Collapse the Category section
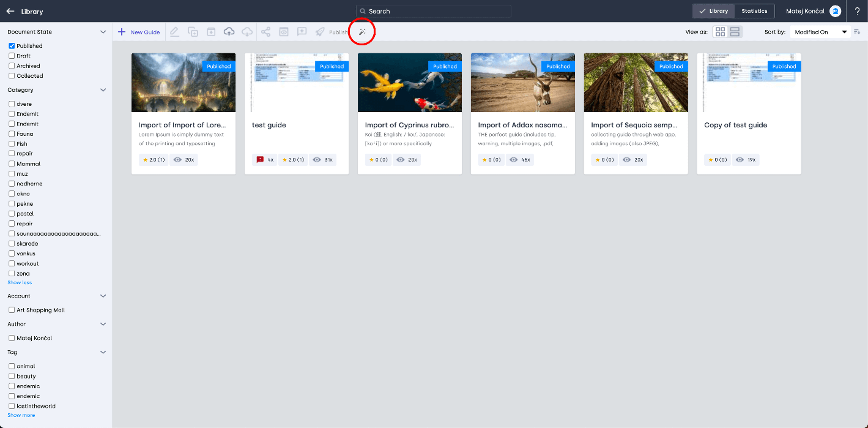 [x=103, y=90]
